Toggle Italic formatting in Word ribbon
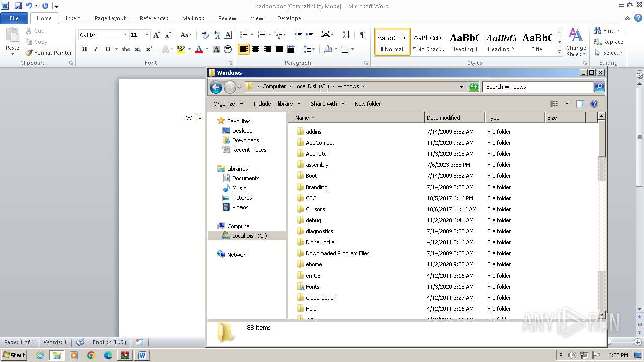 pos(96,49)
